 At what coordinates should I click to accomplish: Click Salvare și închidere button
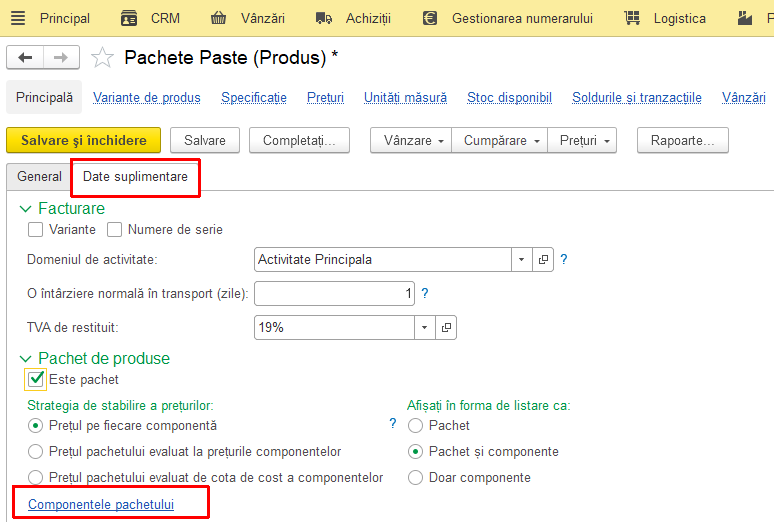coord(83,140)
